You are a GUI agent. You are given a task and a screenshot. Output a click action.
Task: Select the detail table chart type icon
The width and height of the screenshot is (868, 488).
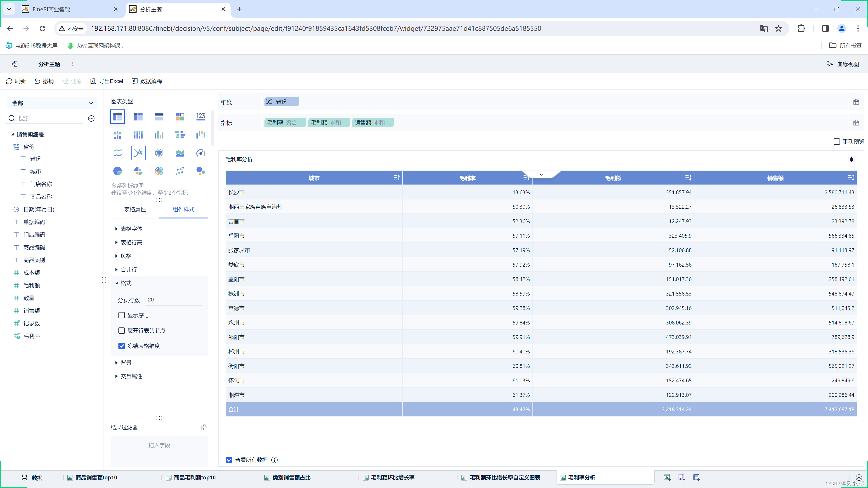click(x=159, y=117)
